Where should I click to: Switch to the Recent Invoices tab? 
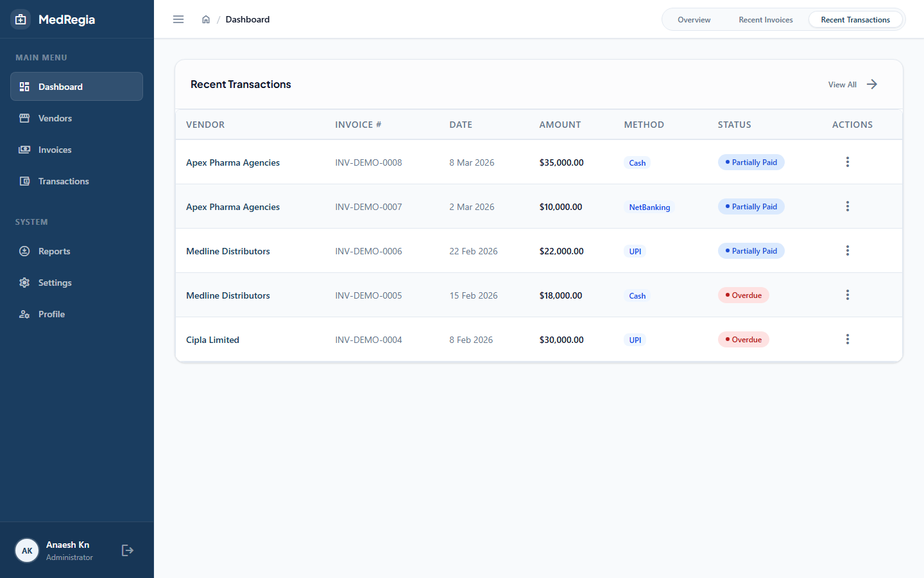coord(766,20)
